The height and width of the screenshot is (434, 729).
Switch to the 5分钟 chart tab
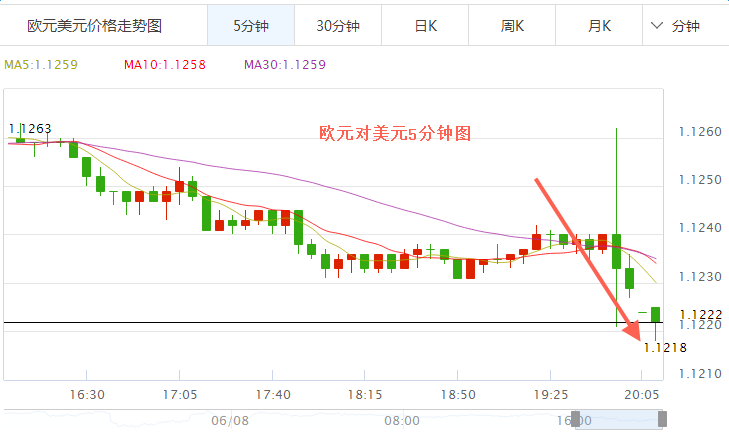(x=251, y=26)
